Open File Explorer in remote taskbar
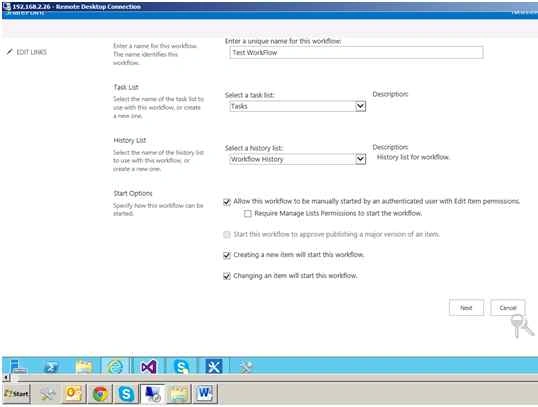The height and width of the screenshot is (407, 538). 84,367
